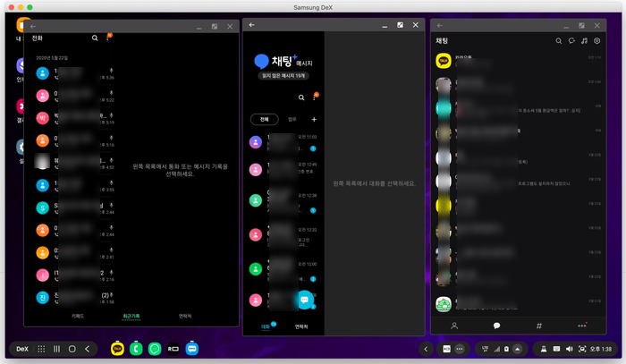The height and width of the screenshot is (364, 626).
Task: Take a screen capture via tray icon
Action: pos(582,349)
